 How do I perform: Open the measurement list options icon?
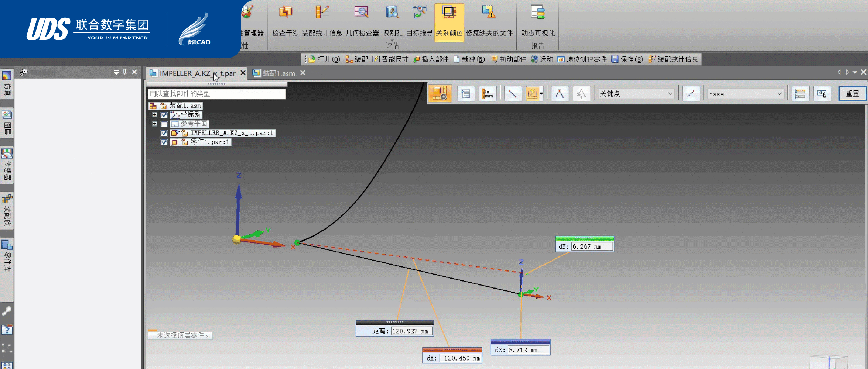pyautogui.click(x=465, y=94)
